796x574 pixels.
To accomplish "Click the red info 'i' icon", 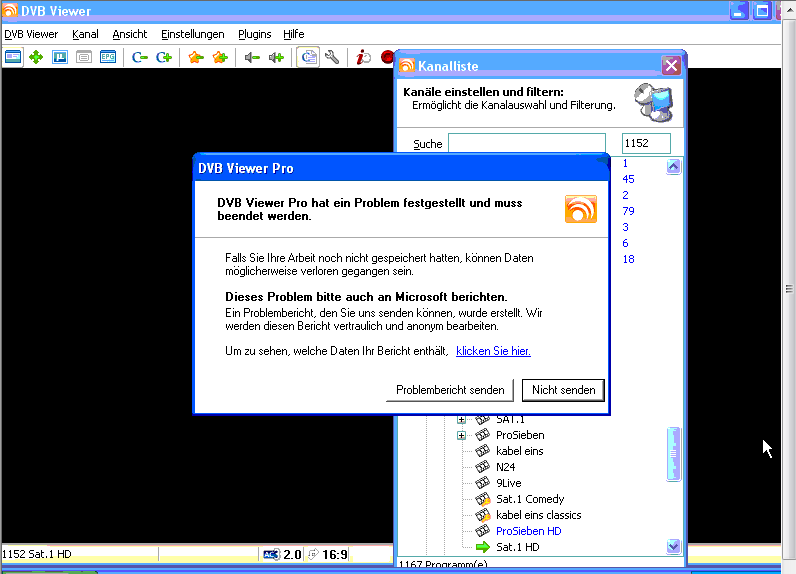I will click(x=363, y=57).
